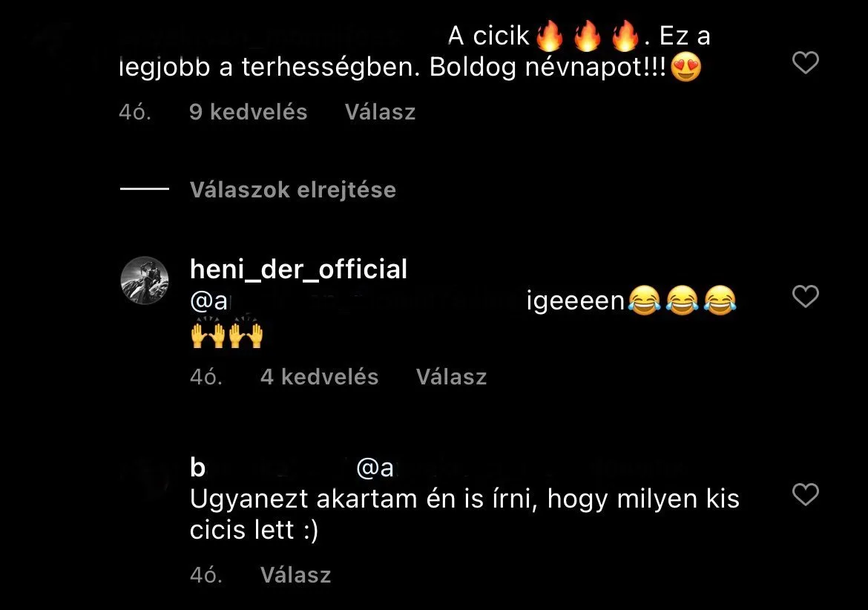Open heni_der_official's profile picture
This screenshot has height=610, width=868.
click(x=145, y=280)
